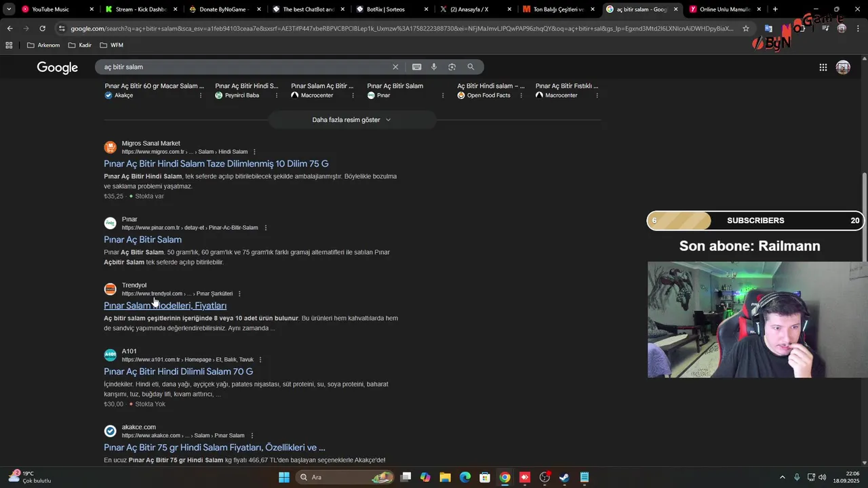The image size is (868, 488).
Task: Search by image with Google Lens
Action: 452,67
